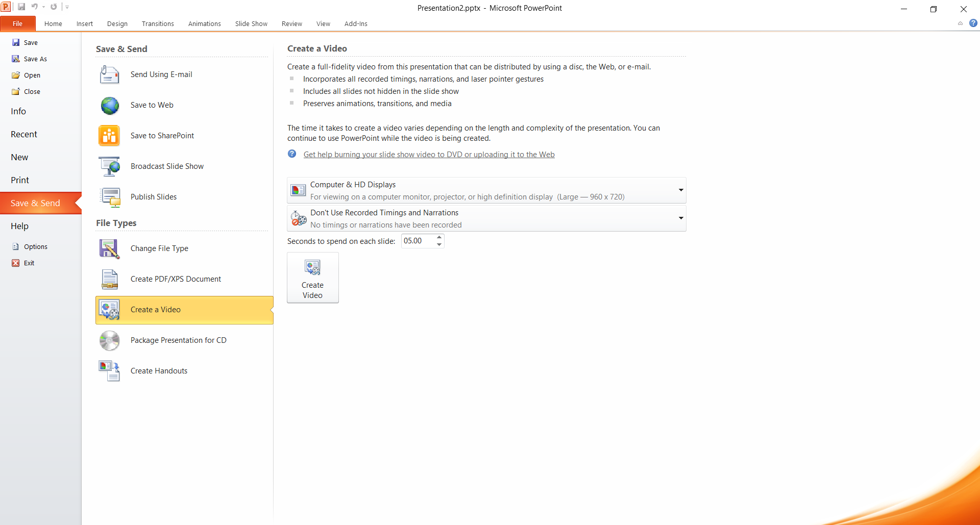Click the Create Handouts icon
The height and width of the screenshot is (525, 980).
[109, 371]
